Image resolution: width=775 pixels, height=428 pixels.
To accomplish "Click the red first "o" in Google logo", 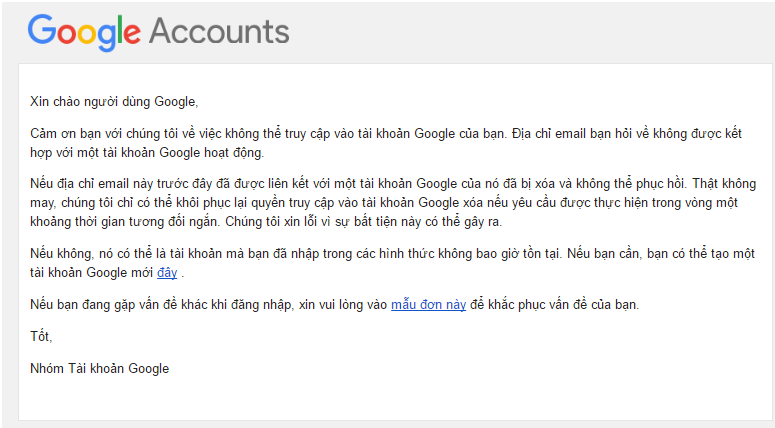I will (x=66, y=34).
